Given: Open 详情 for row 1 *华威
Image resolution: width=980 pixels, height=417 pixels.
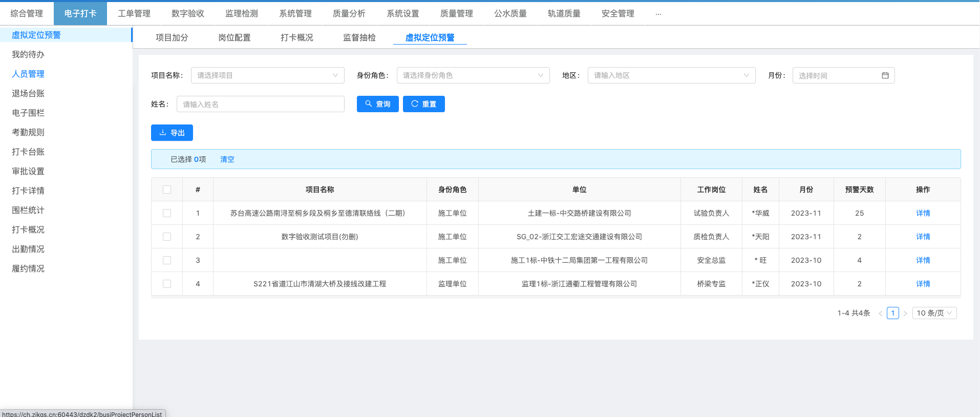Looking at the screenshot, I should click(x=923, y=213).
